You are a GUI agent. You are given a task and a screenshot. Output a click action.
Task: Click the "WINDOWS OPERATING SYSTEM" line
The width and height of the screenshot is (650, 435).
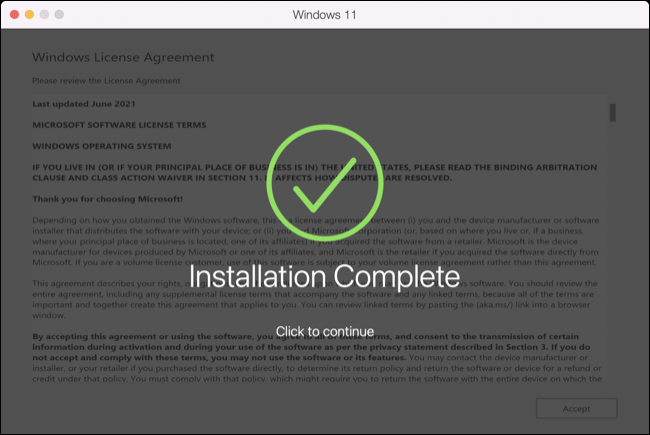coord(102,146)
